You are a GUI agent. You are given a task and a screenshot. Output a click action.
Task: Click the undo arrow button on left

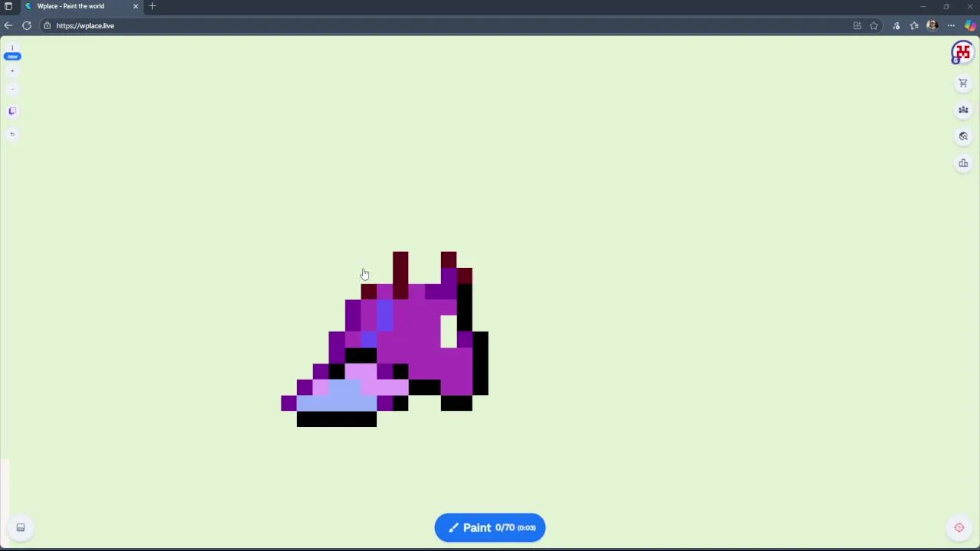click(12, 134)
